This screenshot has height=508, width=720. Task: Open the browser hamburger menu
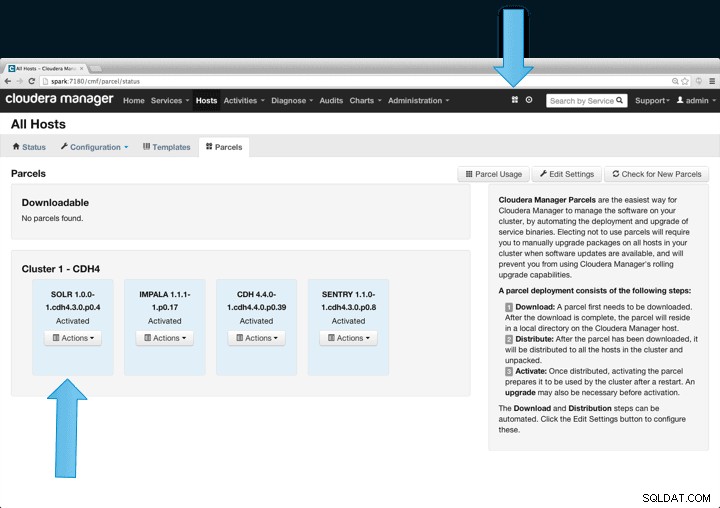tap(712, 81)
